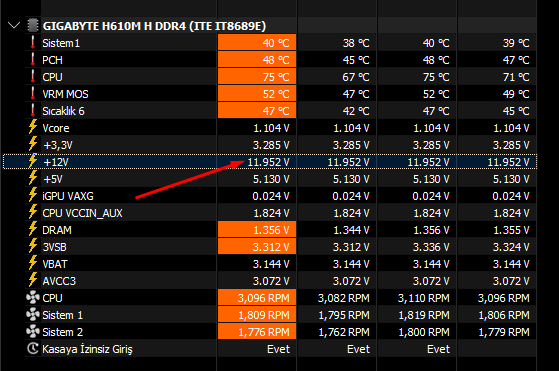Image resolution: width=559 pixels, height=371 pixels.
Task: Select the CPU VCCIN_AUX sensor label
Action: pyautogui.click(x=82, y=213)
